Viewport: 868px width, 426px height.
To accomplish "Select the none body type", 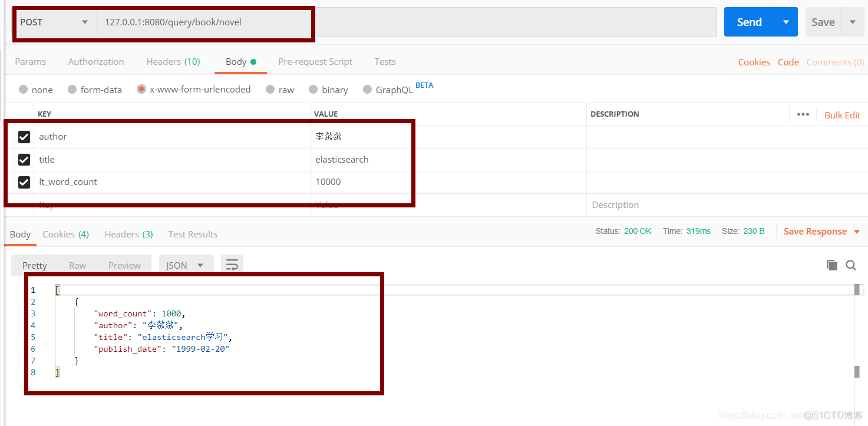I will click(24, 90).
